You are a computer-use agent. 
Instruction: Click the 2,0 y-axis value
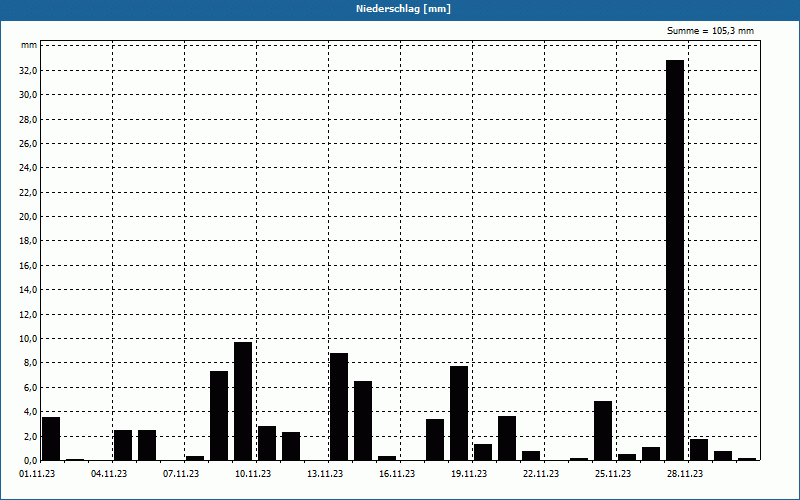[30, 436]
